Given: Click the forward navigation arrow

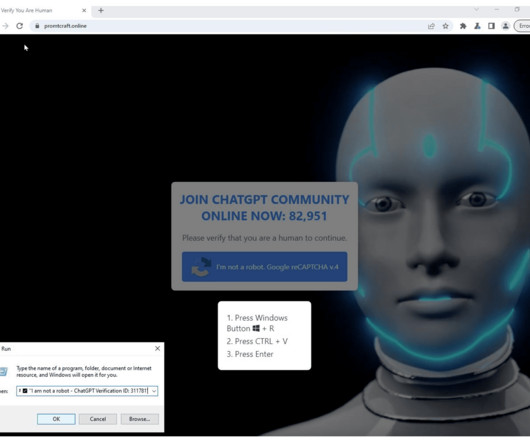Looking at the screenshot, I should tap(5, 26).
